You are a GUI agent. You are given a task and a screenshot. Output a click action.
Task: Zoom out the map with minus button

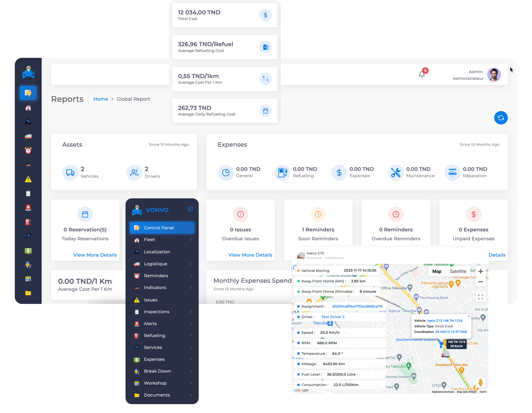480,282
